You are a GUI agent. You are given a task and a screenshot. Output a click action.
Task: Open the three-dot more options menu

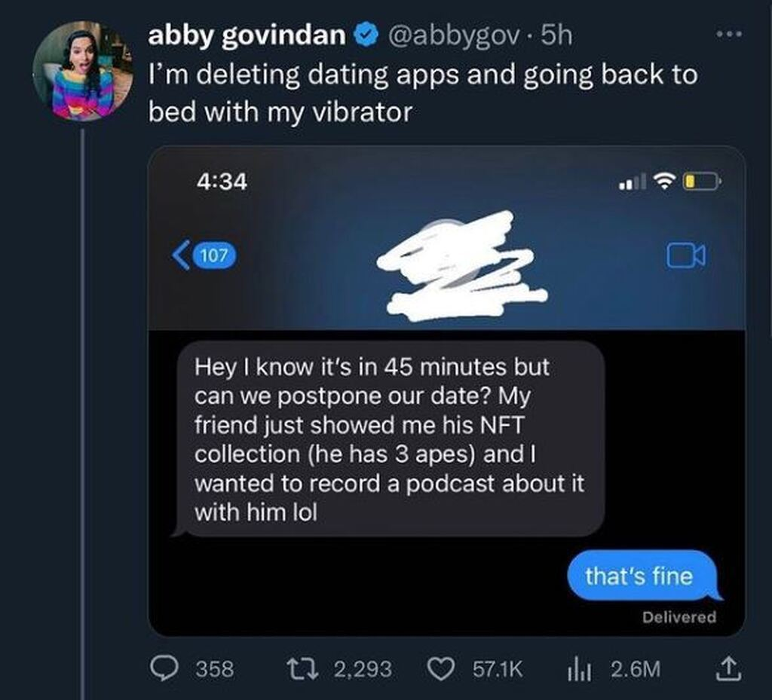point(729,34)
